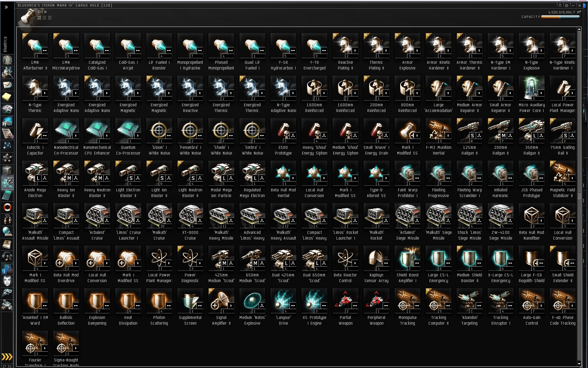Viewport: 588px width, 368px height.
Task: Select the Sigma-Nought Tracking Mode item
Action: point(66,349)
